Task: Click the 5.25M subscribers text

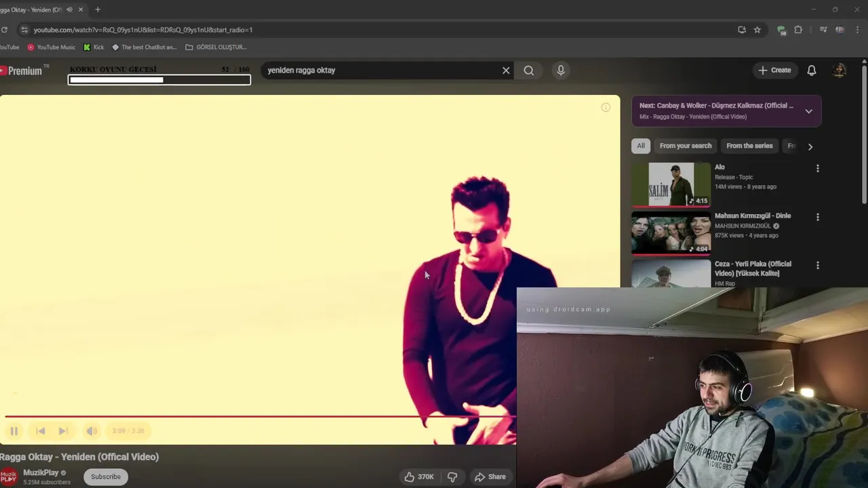Action: (47, 483)
